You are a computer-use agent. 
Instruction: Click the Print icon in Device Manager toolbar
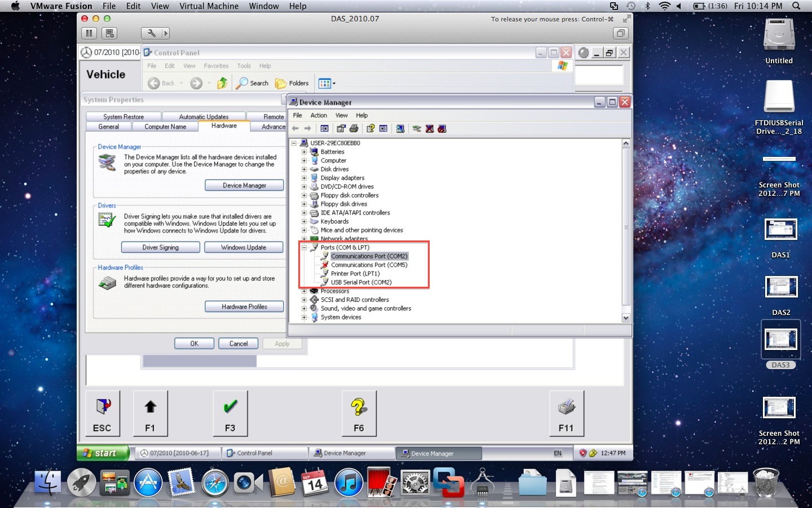pyautogui.click(x=354, y=129)
